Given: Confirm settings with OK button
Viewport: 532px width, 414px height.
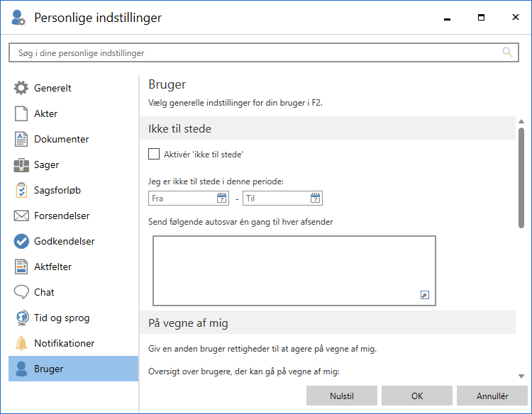Looking at the screenshot, I should tap(416, 396).
